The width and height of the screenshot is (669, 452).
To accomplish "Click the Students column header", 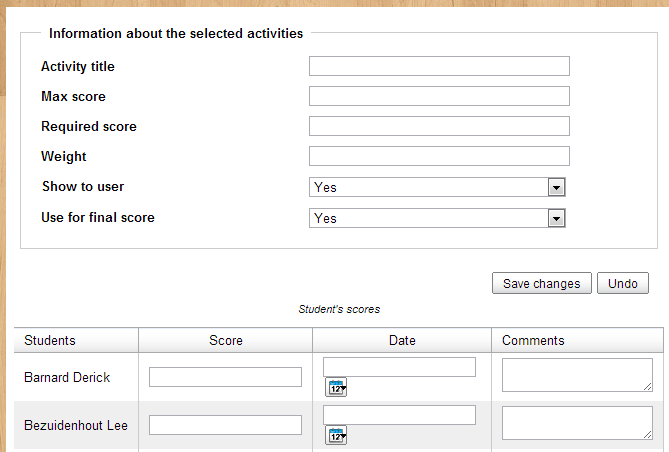I will click(50, 340).
